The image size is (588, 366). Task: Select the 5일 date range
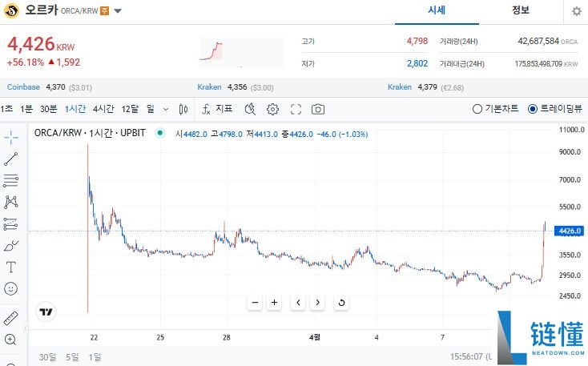72,357
